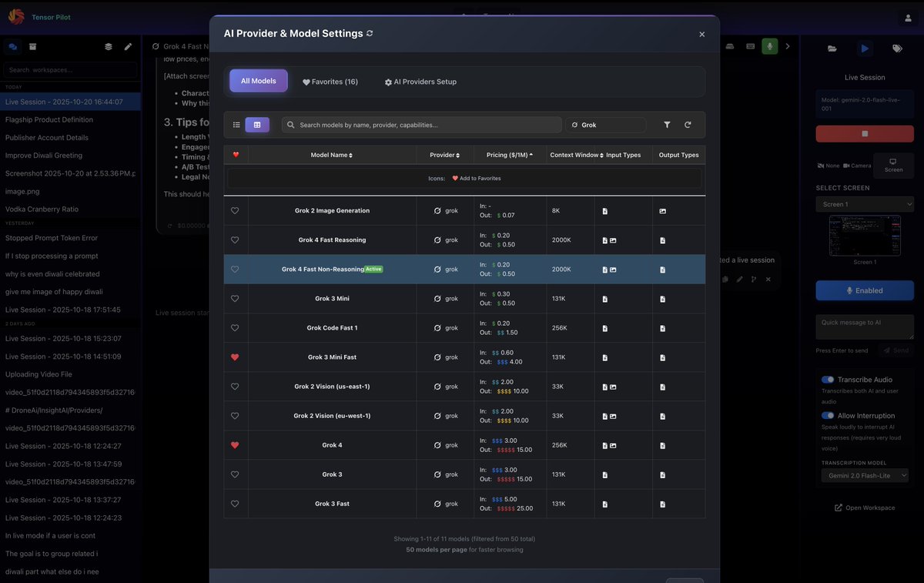
Task: Click the pencil new-chat icon in sidebar
Action: coord(128,47)
